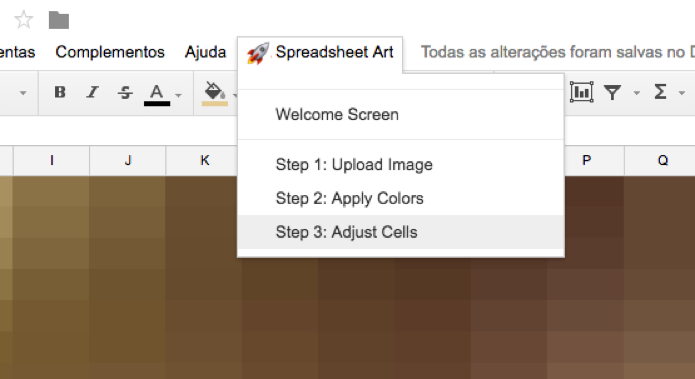The height and width of the screenshot is (379, 695).
Task: Select column J header
Action: point(128,160)
